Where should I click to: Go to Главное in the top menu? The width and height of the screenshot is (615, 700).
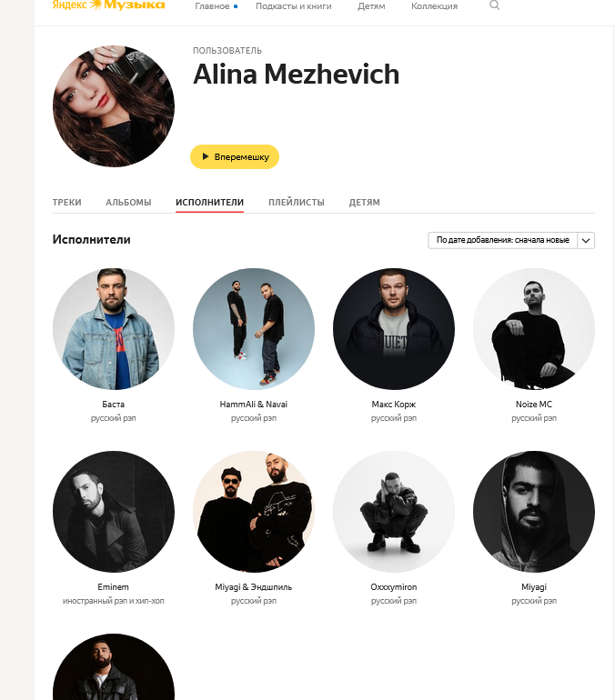[212, 6]
